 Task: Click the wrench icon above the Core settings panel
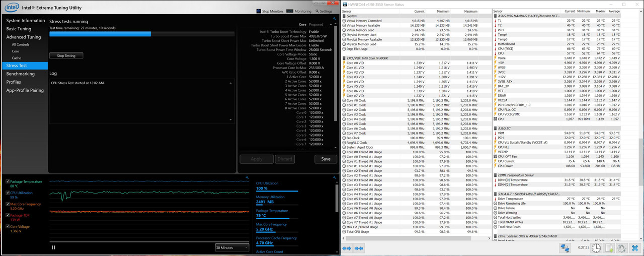(x=335, y=19)
